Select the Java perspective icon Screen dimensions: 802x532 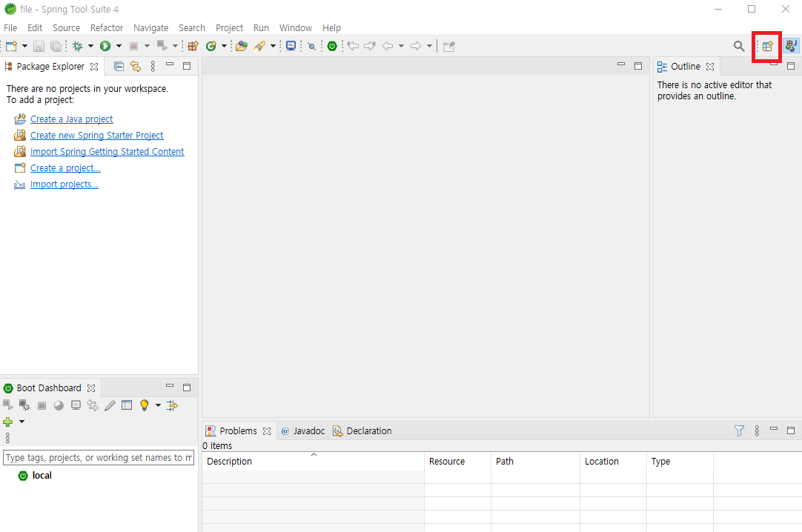coord(792,46)
